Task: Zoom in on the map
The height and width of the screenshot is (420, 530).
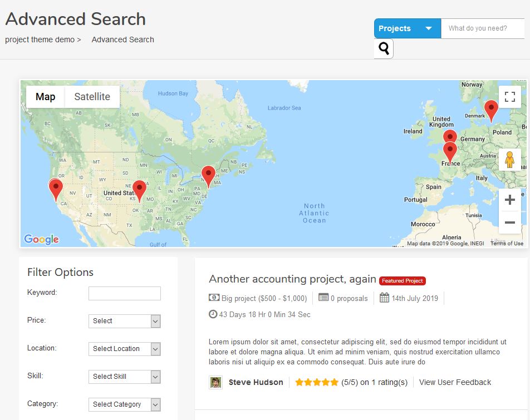Action: coord(510,200)
